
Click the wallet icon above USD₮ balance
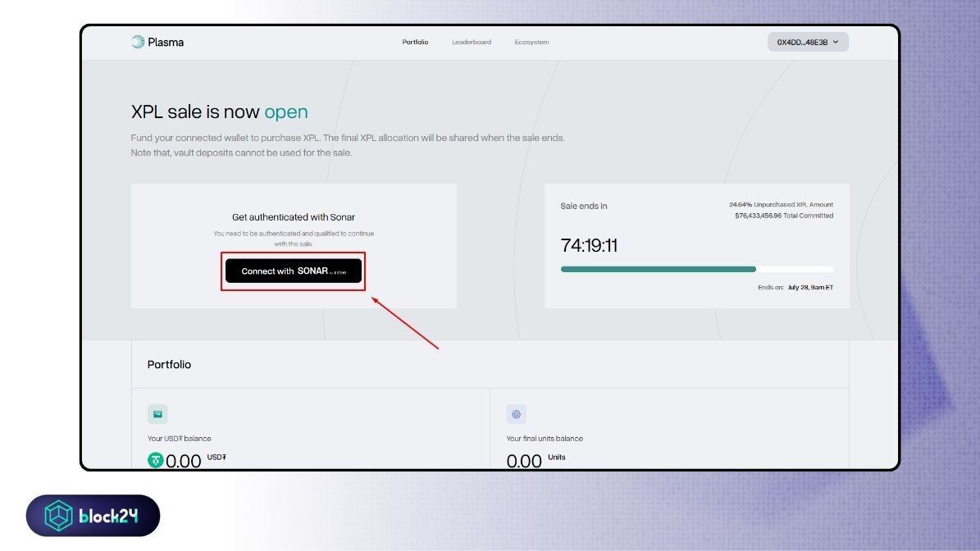tap(157, 414)
